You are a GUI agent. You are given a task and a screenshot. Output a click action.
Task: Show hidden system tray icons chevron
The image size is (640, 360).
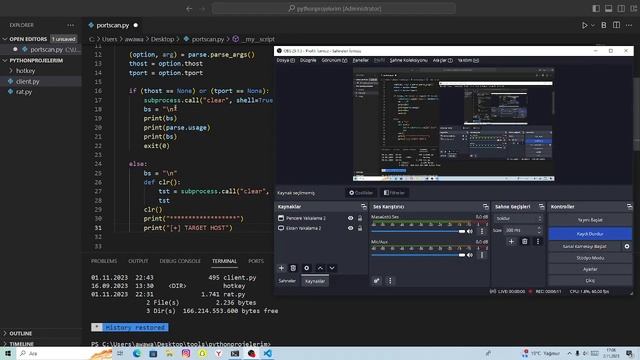pos(569,353)
